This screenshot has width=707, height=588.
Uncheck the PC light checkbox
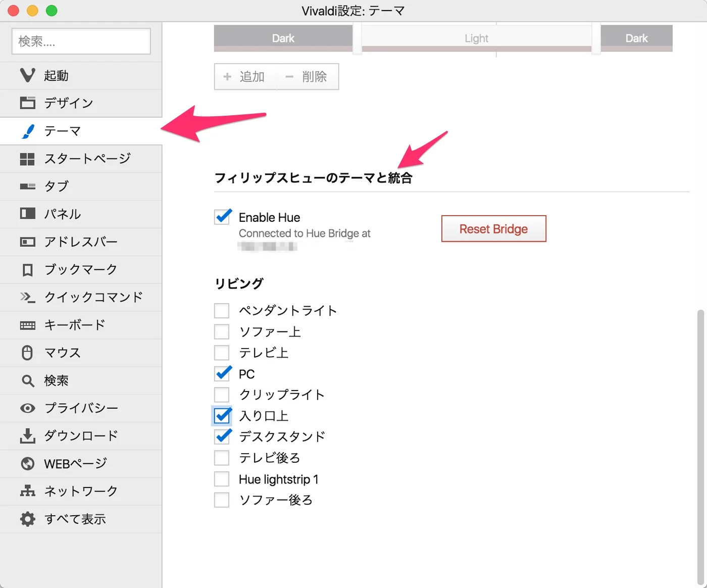(222, 374)
